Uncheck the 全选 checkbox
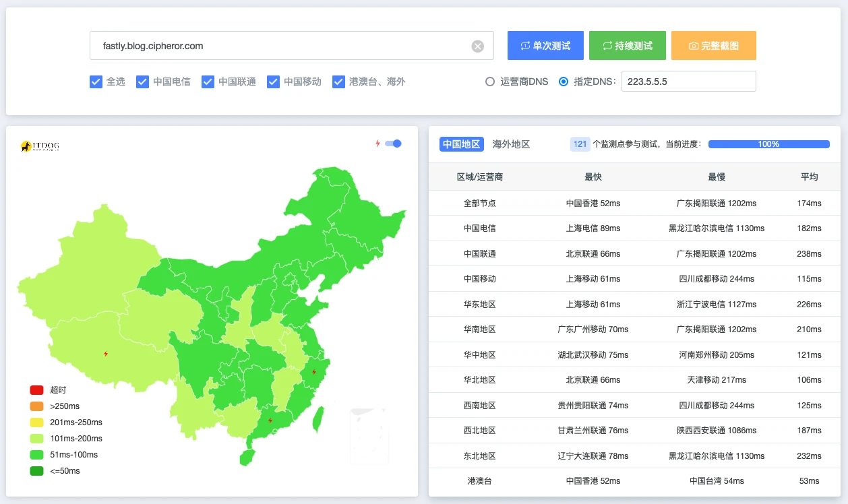848x504 pixels. [96, 82]
